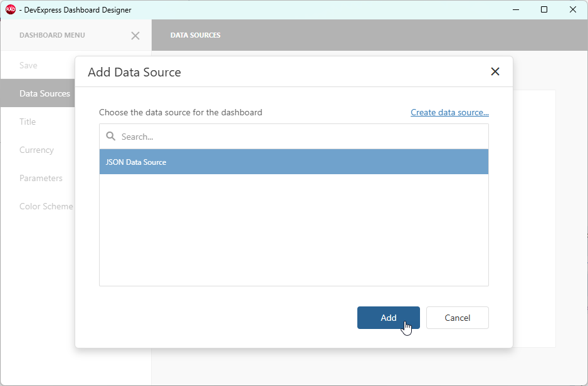The height and width of the screenshot is (386, 588).
Task: Open Parameters from the Dashboard Menu
Action: [x=41, y=178]
